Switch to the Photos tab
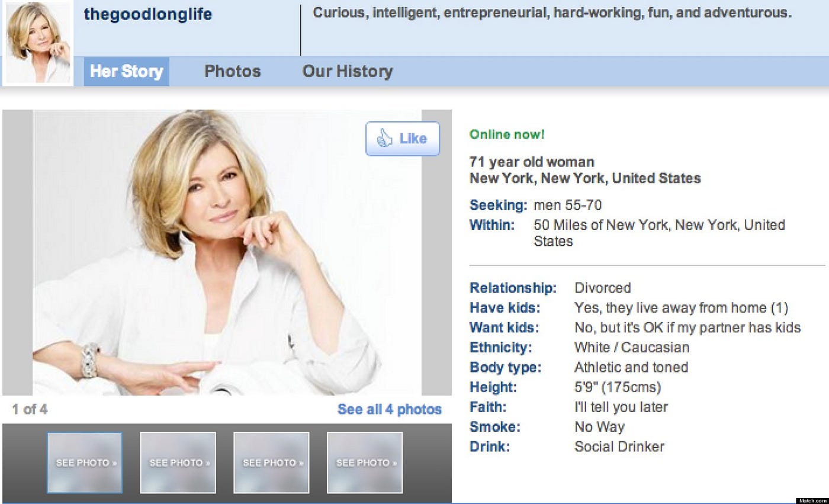Image resolution: width=829 pixels, height=504 pixels. [x=232, y=72]
